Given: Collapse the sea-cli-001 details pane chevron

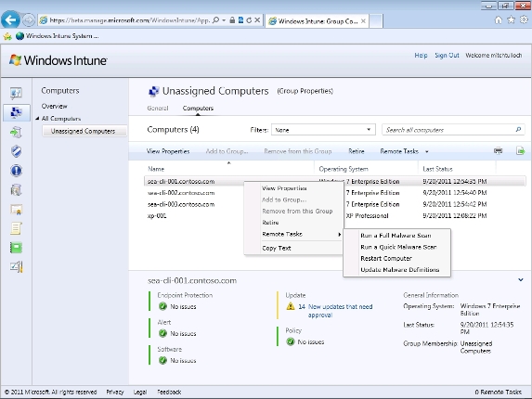Looking at the screenshot, I should pos(521,280).
